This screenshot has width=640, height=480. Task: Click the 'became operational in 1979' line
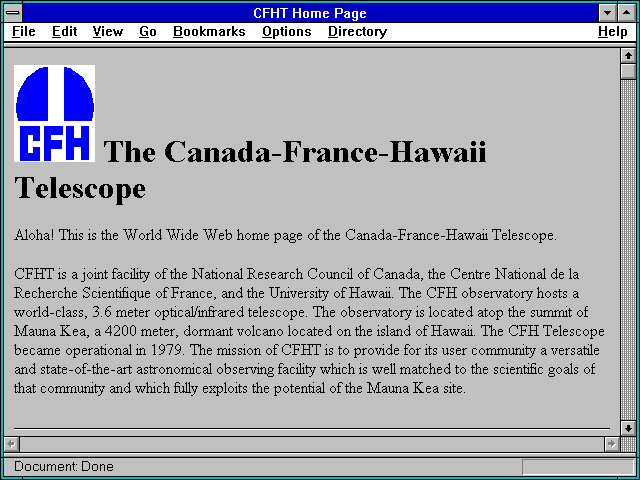point(307,350)
